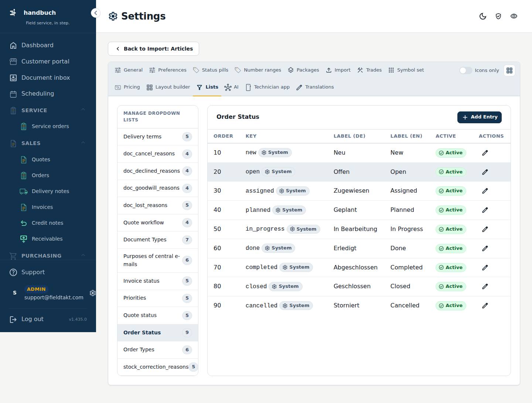Edit the 'closed' entry pencil icon
532x403 pixels.
pos(485,286)
